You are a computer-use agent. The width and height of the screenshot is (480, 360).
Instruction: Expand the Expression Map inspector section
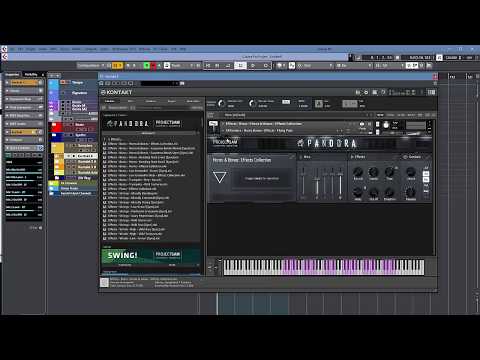pos(24,99)
